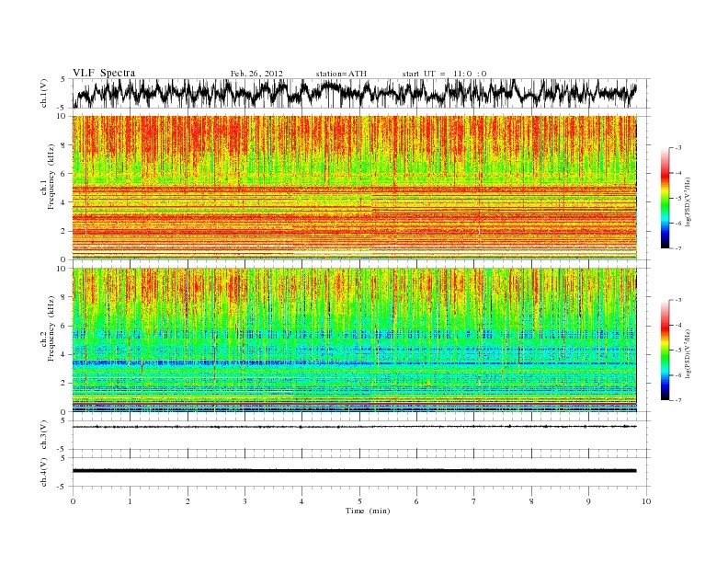Click the "VLF Spectra" plot title
Image resolution: width=728 pixels, height=563 pixels.
(x=104, y=73)
